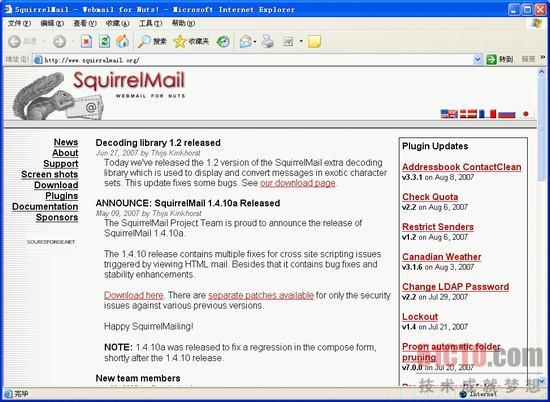The height and width of the screenshot is (402, 550).
Task: Expand the address bar URL dropdown
Action: coord(477,60)
